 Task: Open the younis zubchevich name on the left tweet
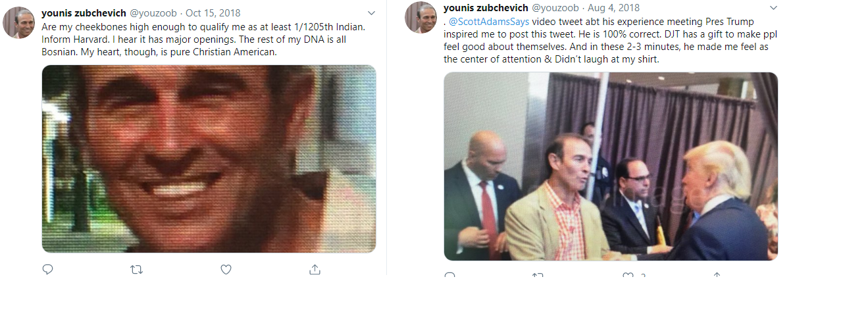84,13
